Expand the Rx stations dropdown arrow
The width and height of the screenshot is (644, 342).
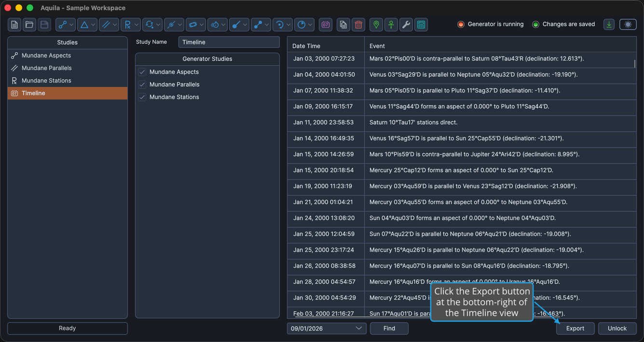[x=137, y=25]
